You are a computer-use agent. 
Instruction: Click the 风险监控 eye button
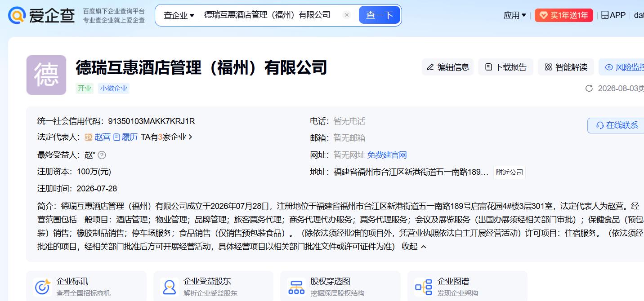pos(624,67)
